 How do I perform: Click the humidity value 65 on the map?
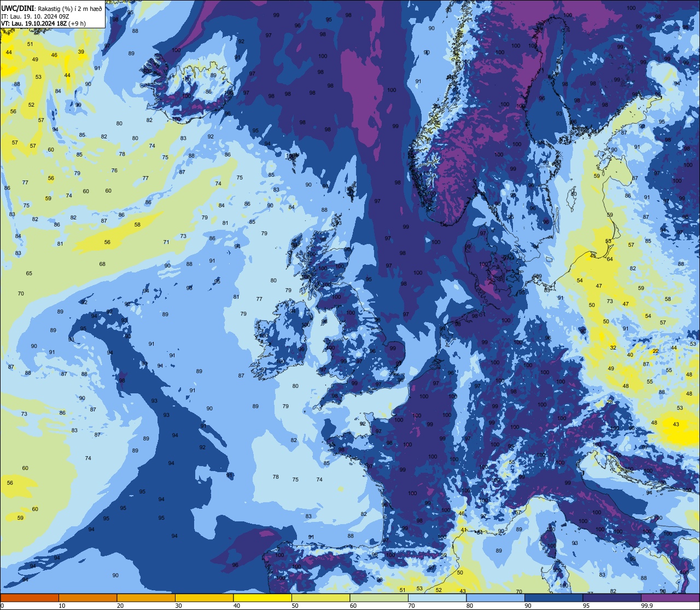click(29, 274)
